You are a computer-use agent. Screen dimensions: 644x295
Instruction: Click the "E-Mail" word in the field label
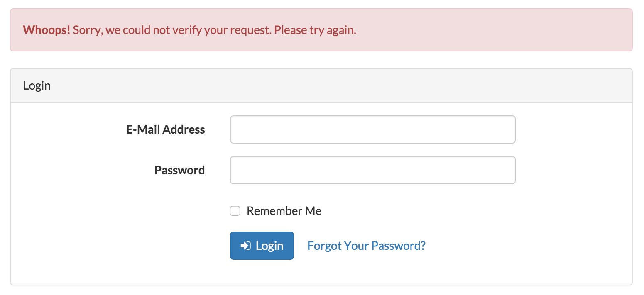(143, 129)
